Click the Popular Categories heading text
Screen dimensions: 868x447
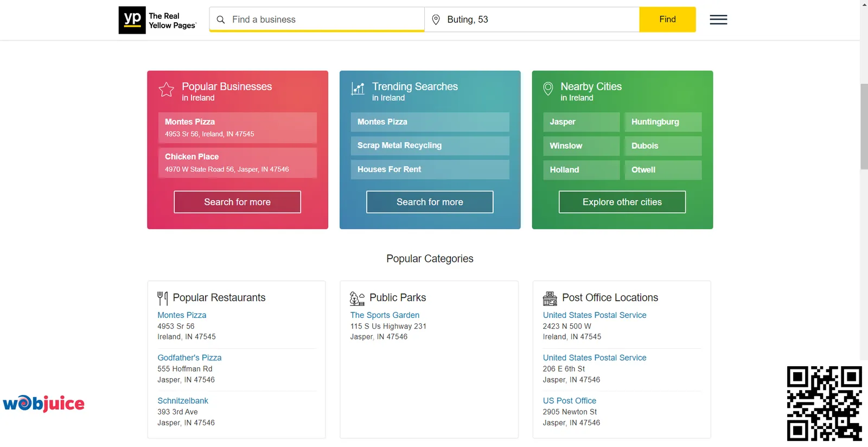pos(430,259)
